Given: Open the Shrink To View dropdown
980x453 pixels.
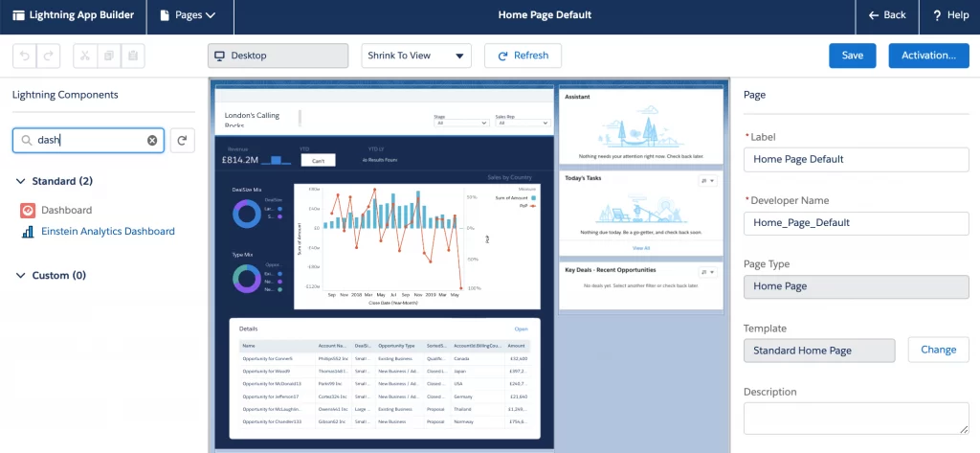Looking at the screenshot, I should (416, 56).
